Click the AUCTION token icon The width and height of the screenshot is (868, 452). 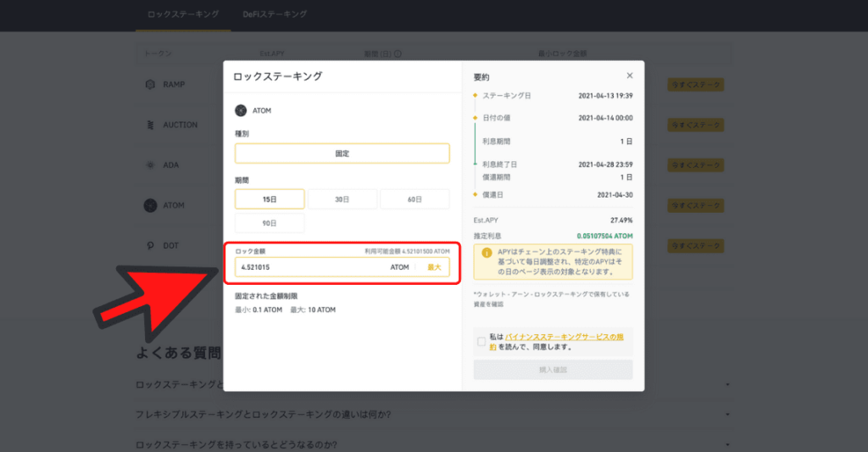[150, 125]
